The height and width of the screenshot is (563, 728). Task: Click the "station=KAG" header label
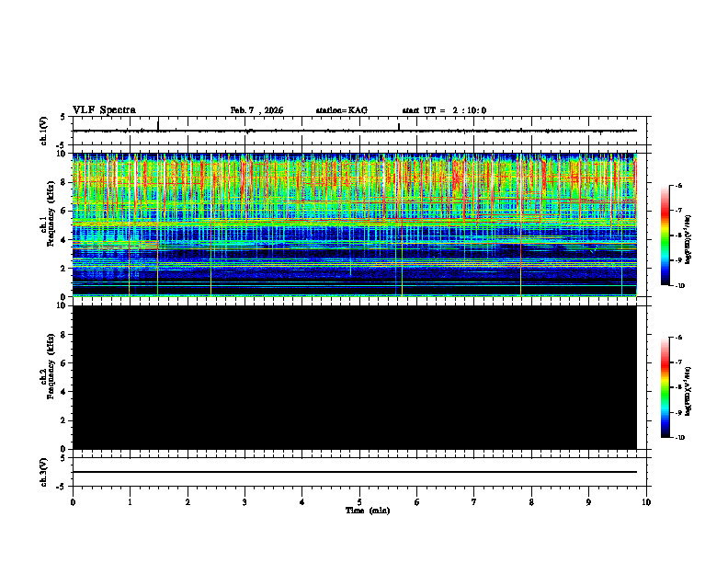click(342, 110)
